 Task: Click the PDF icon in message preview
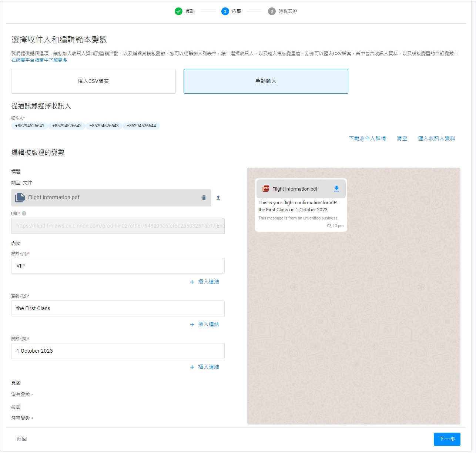click(x=266, y=189)
